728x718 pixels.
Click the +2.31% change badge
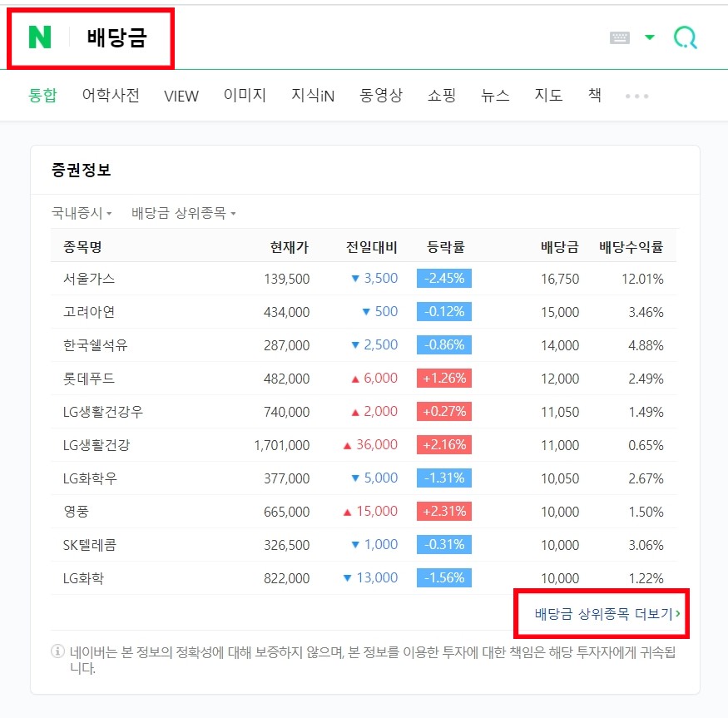pyautogui.click(x=444, y=512)
